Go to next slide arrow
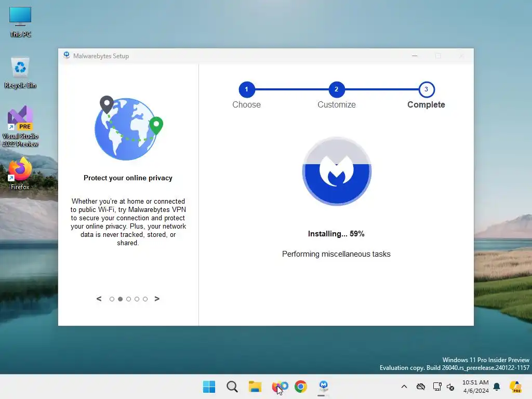532x399 pixels. (157, 299)
